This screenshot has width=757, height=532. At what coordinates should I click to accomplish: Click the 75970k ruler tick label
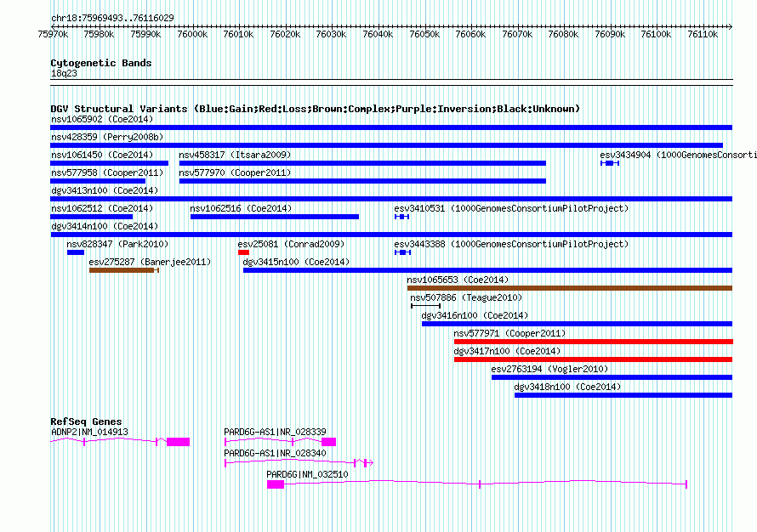[x=53, y=34]
